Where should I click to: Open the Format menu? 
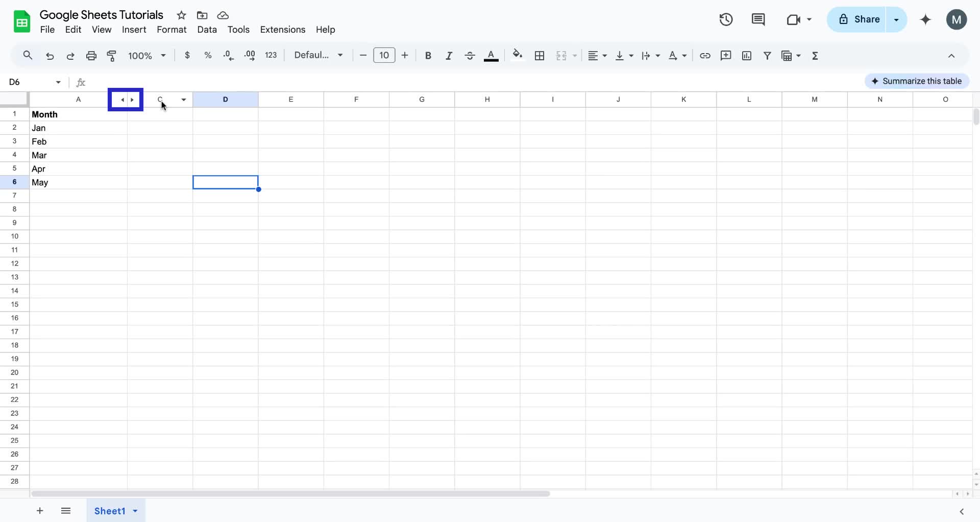click(171, 30)
